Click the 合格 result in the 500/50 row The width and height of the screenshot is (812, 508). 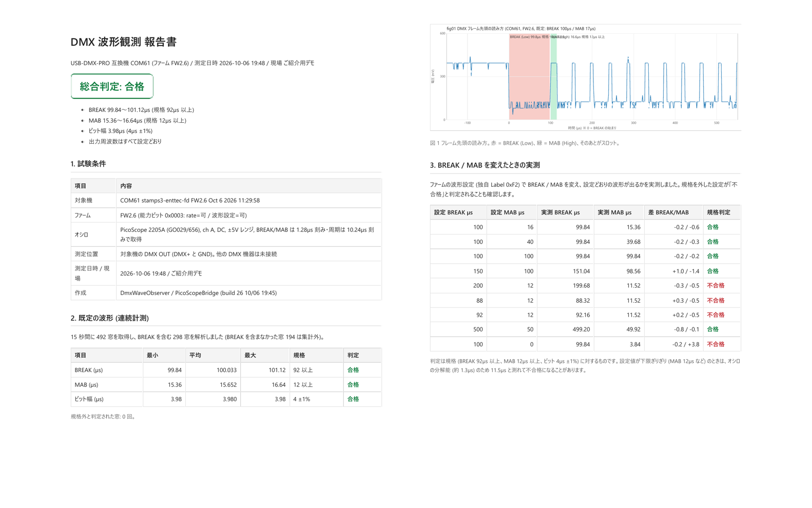coord(712,329)
